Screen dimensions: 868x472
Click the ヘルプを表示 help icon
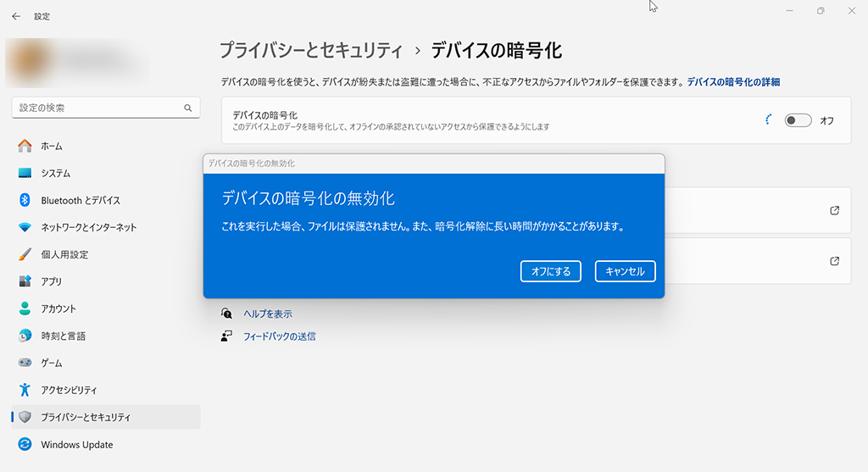coord(226,314)
